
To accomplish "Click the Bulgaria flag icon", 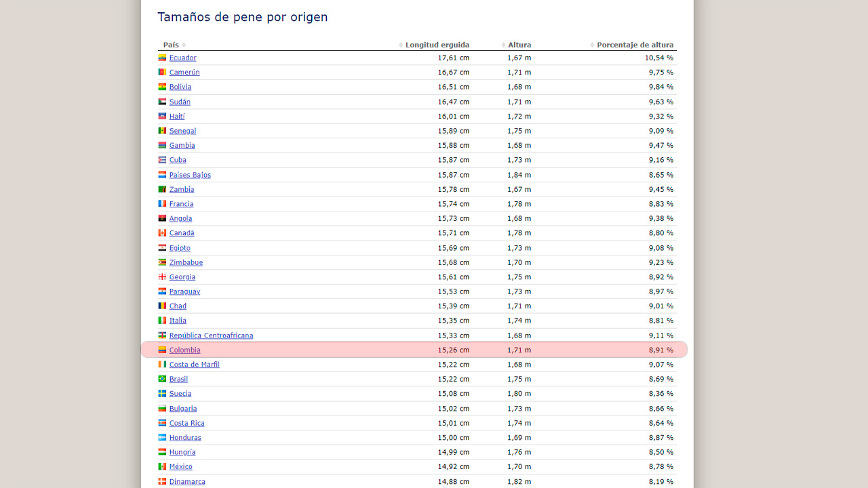I will click(162, 409).
